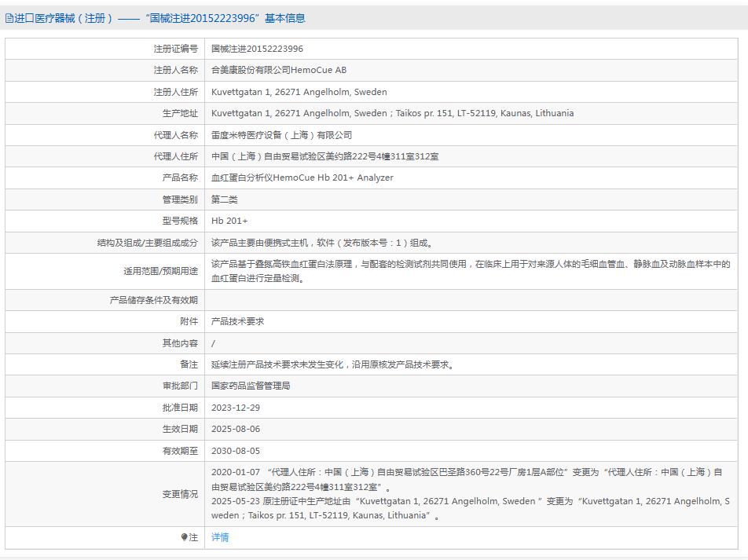Select the registrant name 合美康股份有限公司HemoCue AB
This screenshot has height=560, width=748.
click(278, 70)
